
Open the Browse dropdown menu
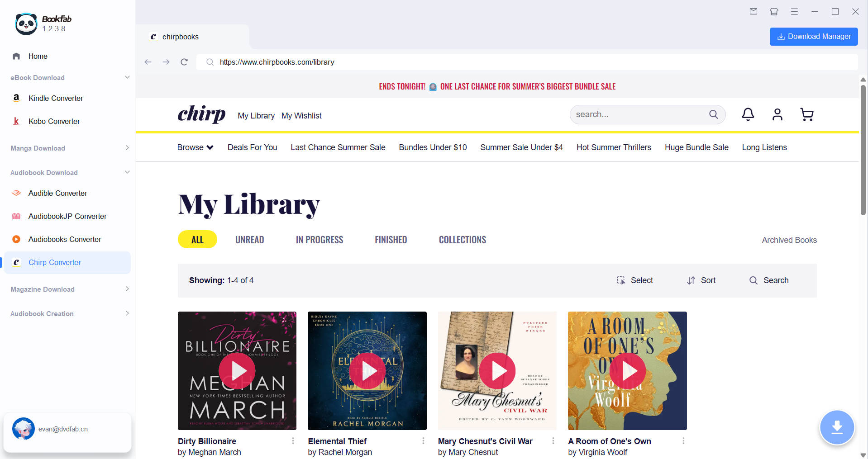195,147
